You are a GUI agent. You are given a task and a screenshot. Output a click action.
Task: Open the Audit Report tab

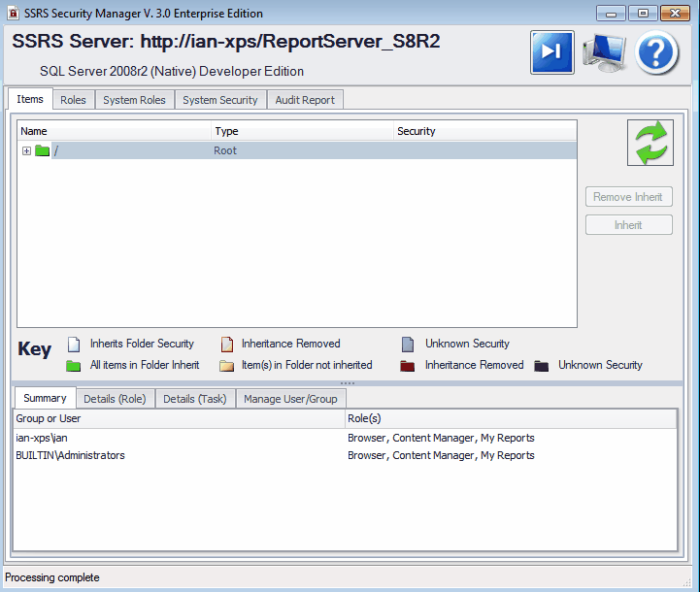tap(305, 100)
